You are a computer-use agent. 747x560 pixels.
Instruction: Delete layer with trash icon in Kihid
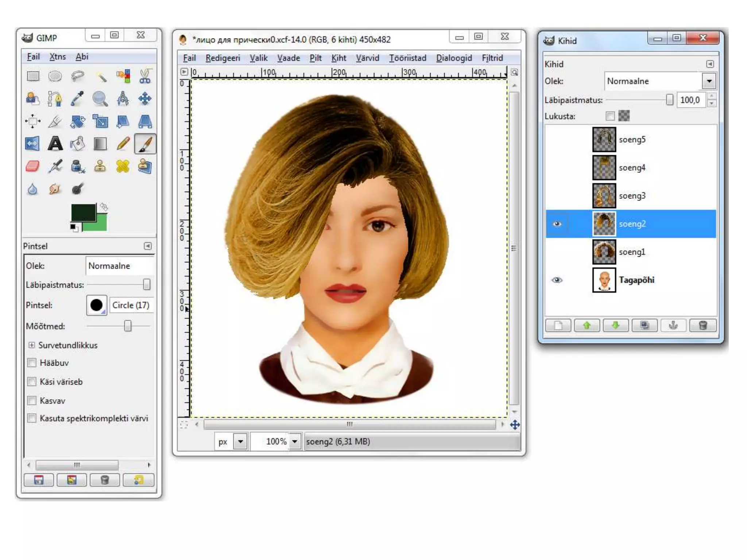point(703,325)
